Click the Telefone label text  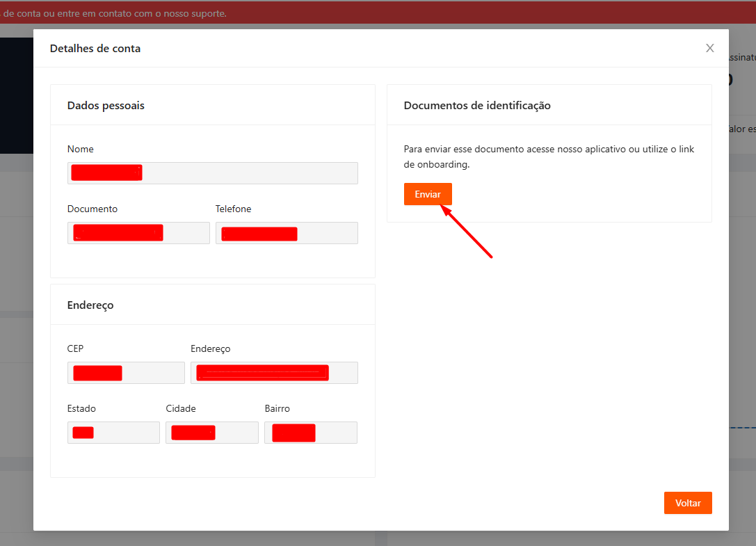coord(233,209)
